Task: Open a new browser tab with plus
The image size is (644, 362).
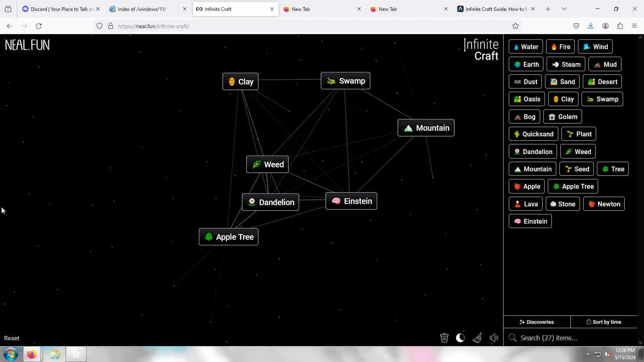Action: pos(548,9)
